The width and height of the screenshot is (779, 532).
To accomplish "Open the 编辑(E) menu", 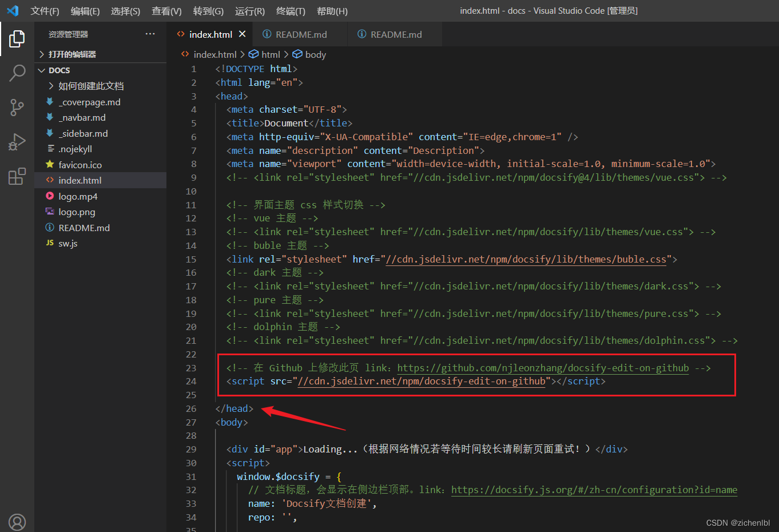I will 85,11.
